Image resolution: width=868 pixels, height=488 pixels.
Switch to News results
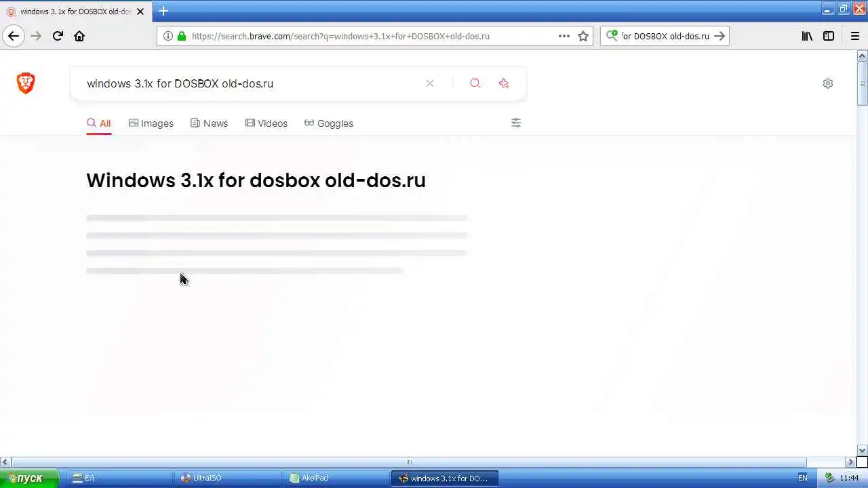[x=209, y=123]
